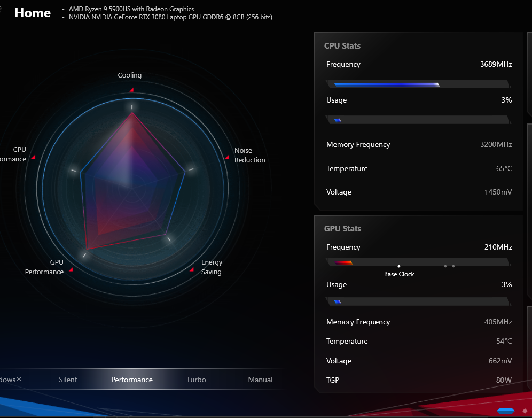Choose the Manual operating mode
Screen dimensions: 532x418
click(x=260, y=380)
